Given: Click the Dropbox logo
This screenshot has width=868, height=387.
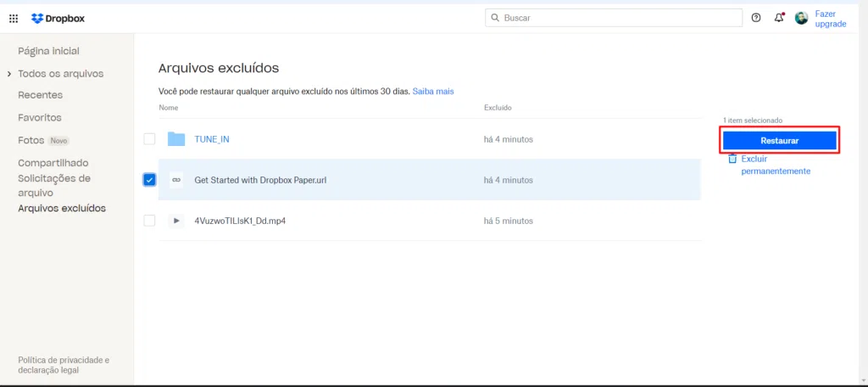Looking at the screenshot, I should (58, 19).
